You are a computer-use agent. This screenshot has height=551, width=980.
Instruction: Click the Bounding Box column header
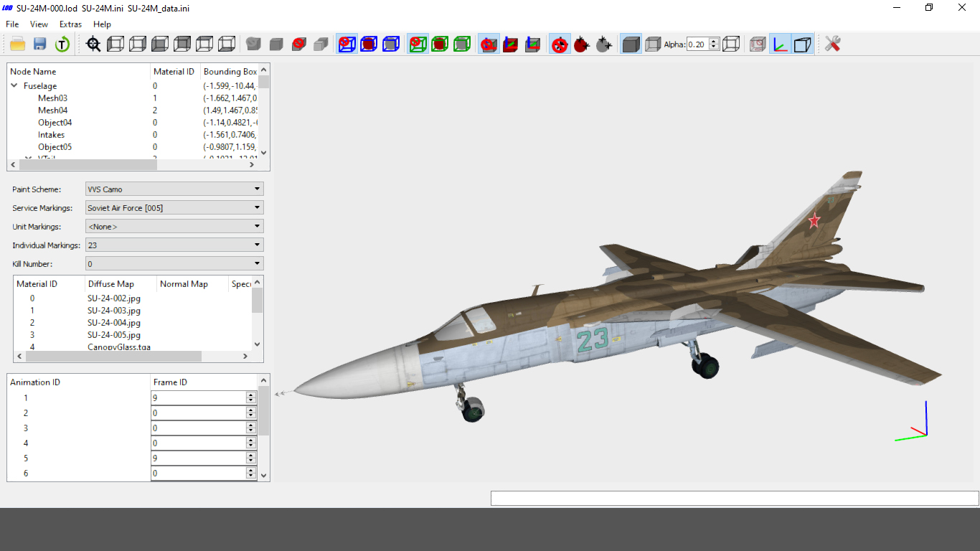coord(229,72)
